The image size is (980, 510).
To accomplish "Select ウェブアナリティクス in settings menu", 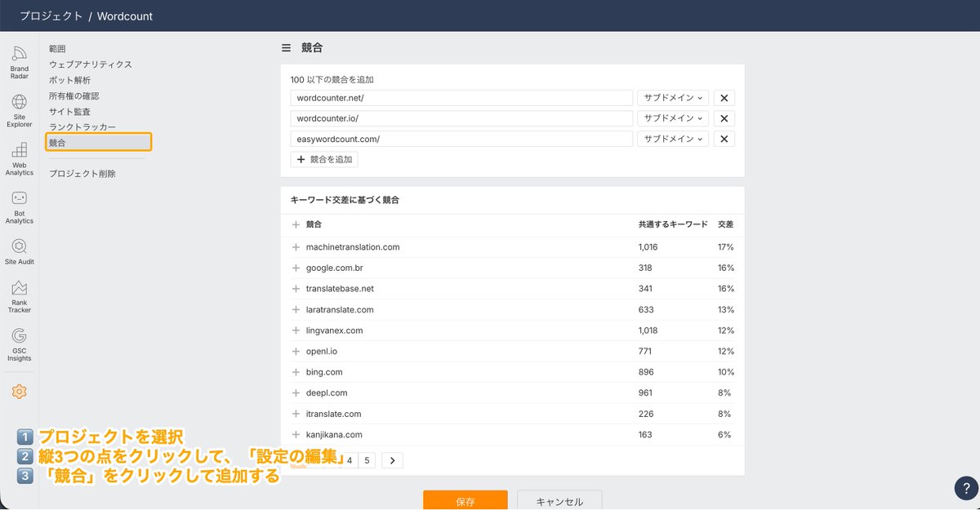I will click(x=90, y=64).
